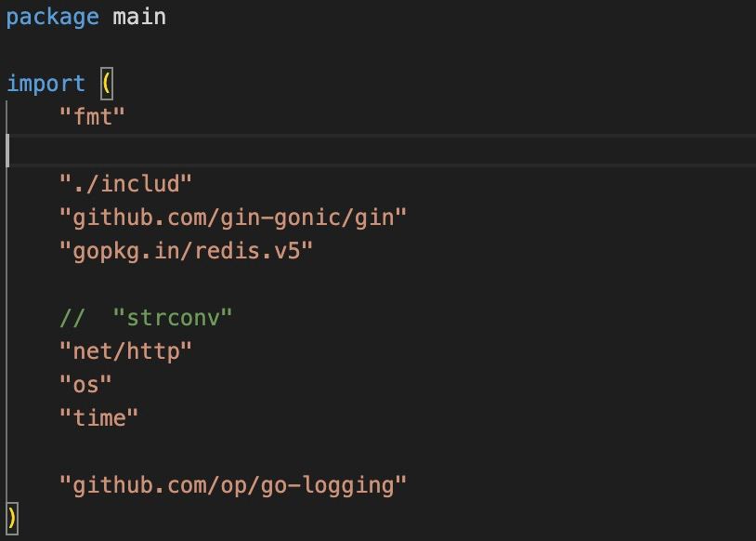The height and width of the screenshot is (541, 756).
Task: Click the "github.com/gin-gonic/gin" import
Action: [x=233, y=218]
